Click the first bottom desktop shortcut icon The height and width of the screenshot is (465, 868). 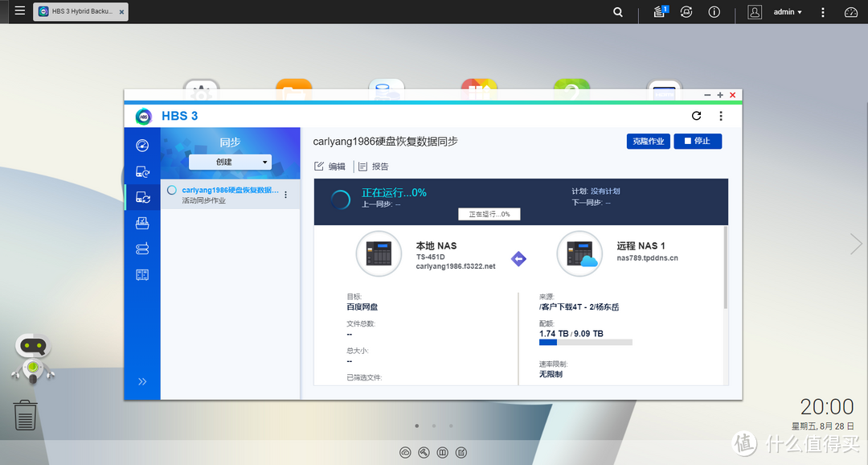tap(405, 453)
